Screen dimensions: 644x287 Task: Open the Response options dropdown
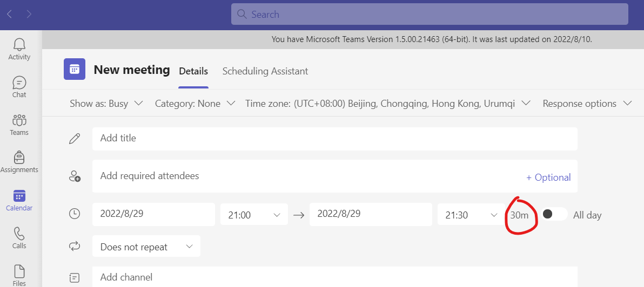point(587,104)
